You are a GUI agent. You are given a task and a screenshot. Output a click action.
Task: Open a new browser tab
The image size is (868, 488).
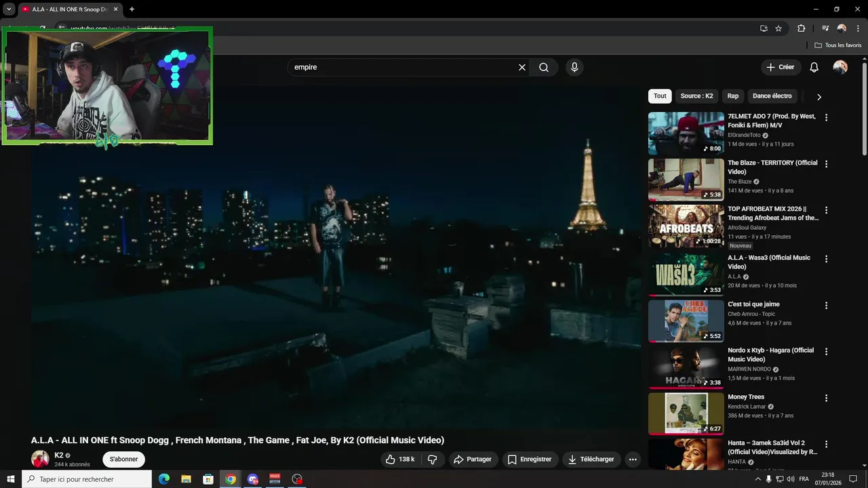[x=132, y=9]
